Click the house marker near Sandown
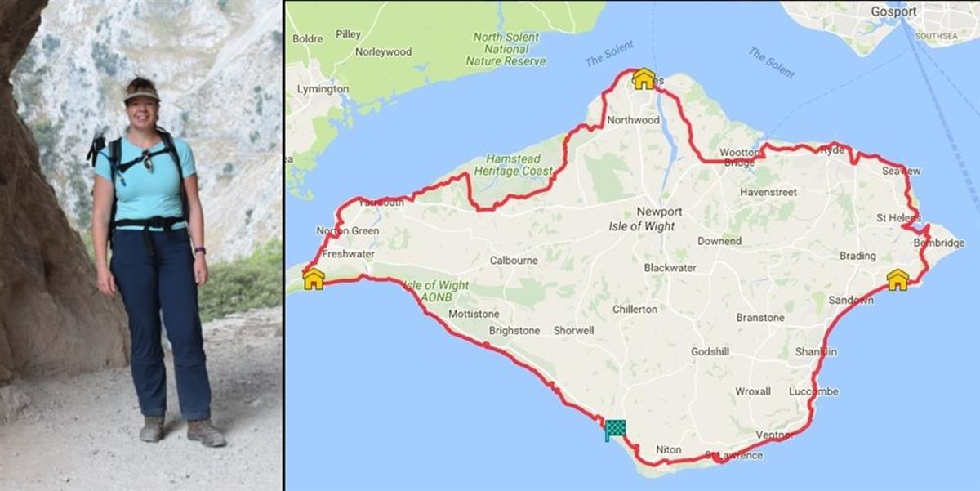The width and height of the screenshot is (980, 491). click(898, 280)
